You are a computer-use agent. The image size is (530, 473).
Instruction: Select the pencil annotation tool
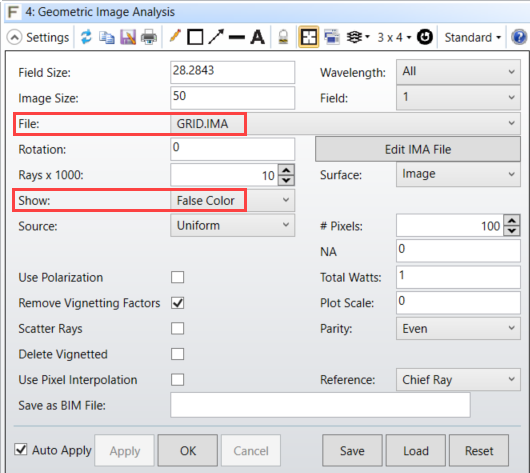coord(175,36)
